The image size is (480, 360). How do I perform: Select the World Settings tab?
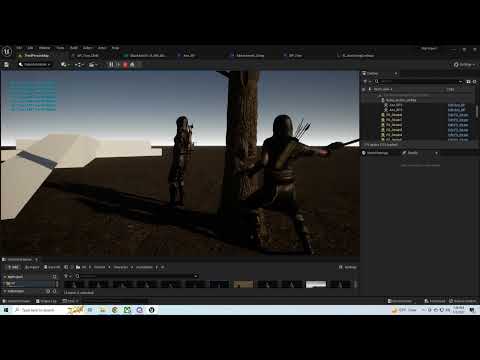(375, 153)
